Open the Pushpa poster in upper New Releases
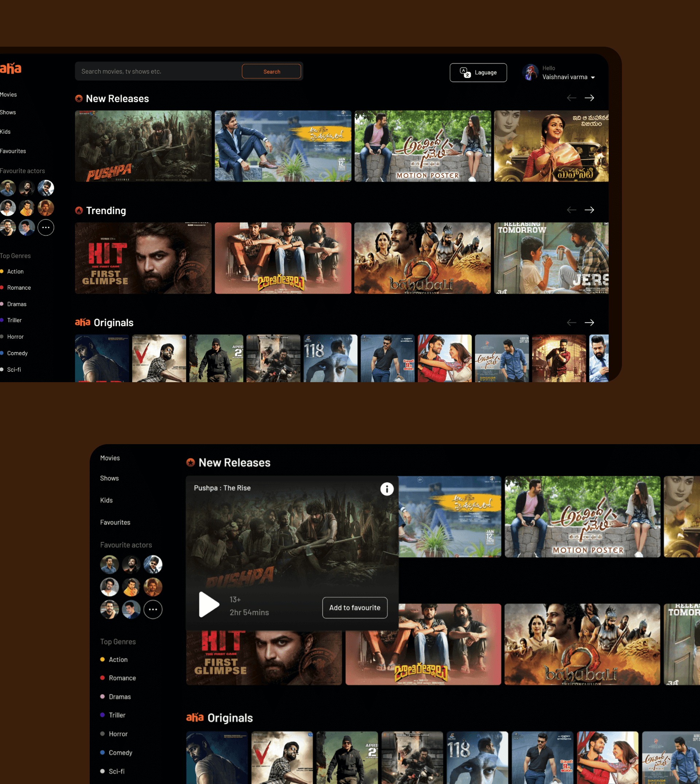Image resolution: width=700 pixels, height=784 pixels. [x=143, y=146]
